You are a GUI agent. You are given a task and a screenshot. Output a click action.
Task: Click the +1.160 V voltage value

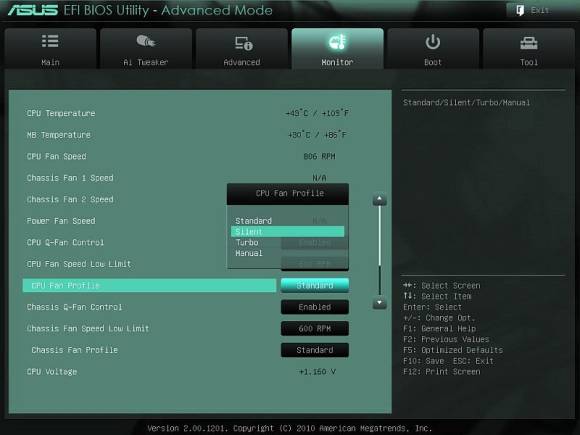[317, 372]
